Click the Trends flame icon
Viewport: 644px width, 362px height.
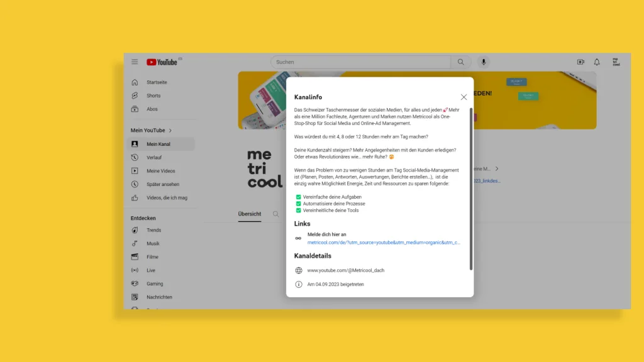135,230
